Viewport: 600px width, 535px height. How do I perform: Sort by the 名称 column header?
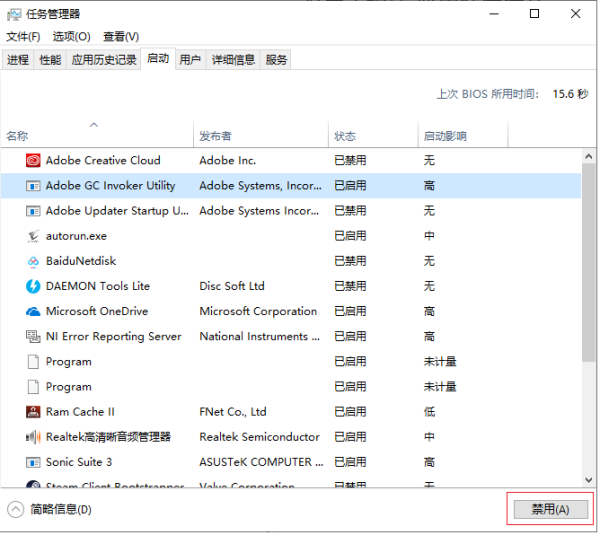97,135
